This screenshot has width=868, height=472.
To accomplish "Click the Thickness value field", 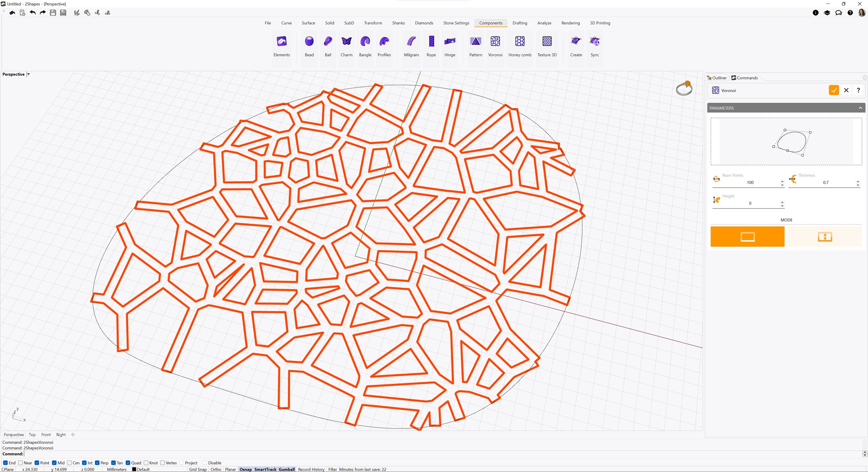I will [825, 182].
